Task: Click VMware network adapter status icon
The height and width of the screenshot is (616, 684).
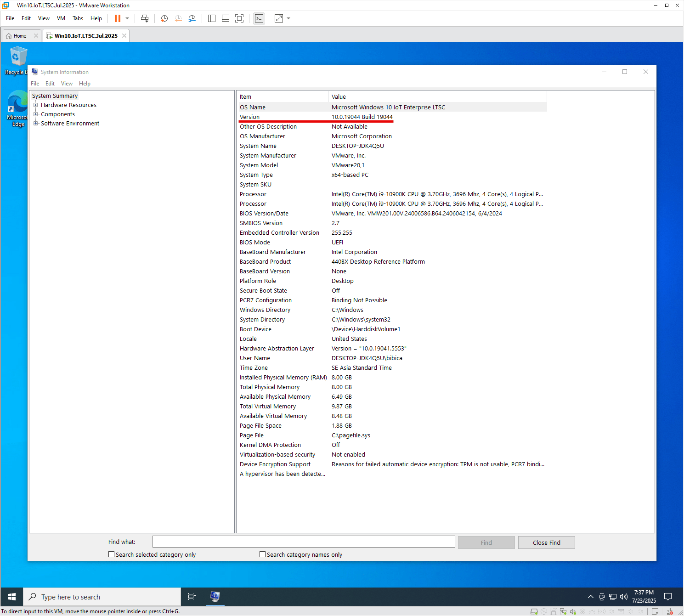Action: coord(563,611)
